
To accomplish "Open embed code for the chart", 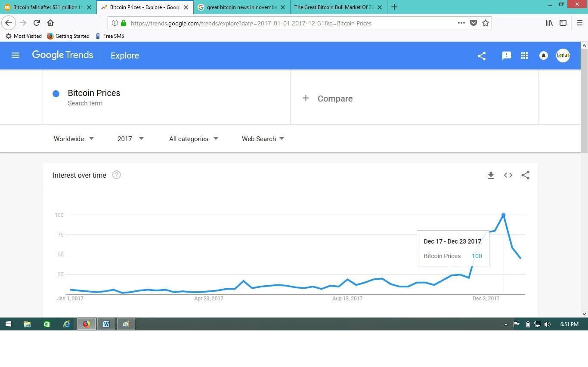I will pos(508,175).
